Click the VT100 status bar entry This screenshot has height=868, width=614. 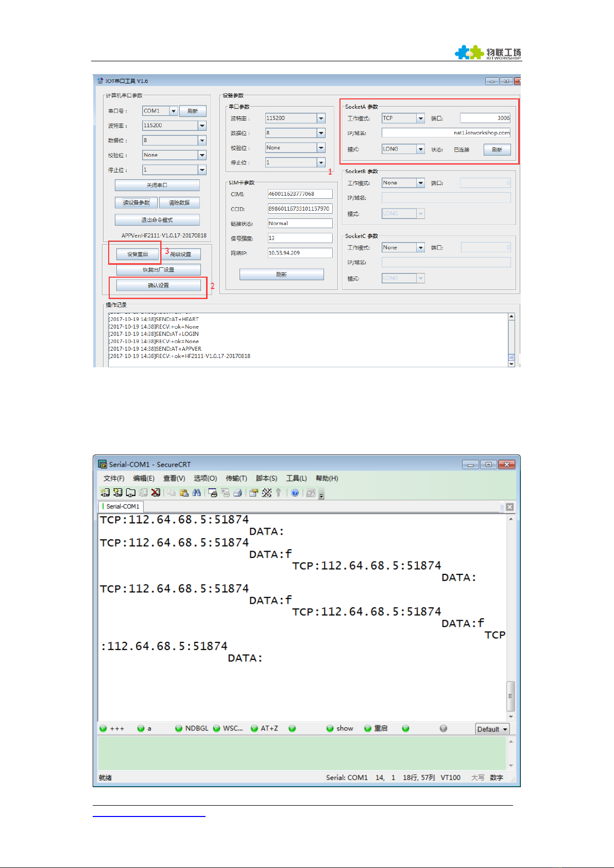coord(451,777)
